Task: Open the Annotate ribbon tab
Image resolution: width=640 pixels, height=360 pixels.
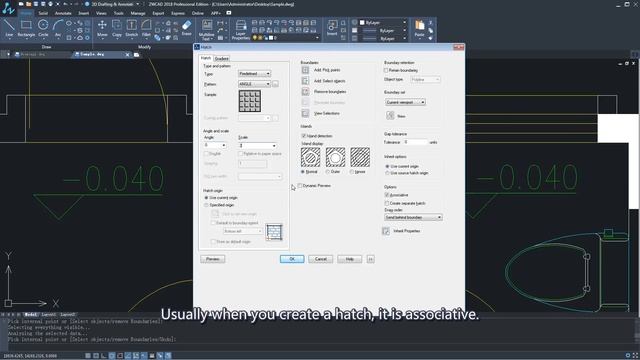Action: pos(63,13)
